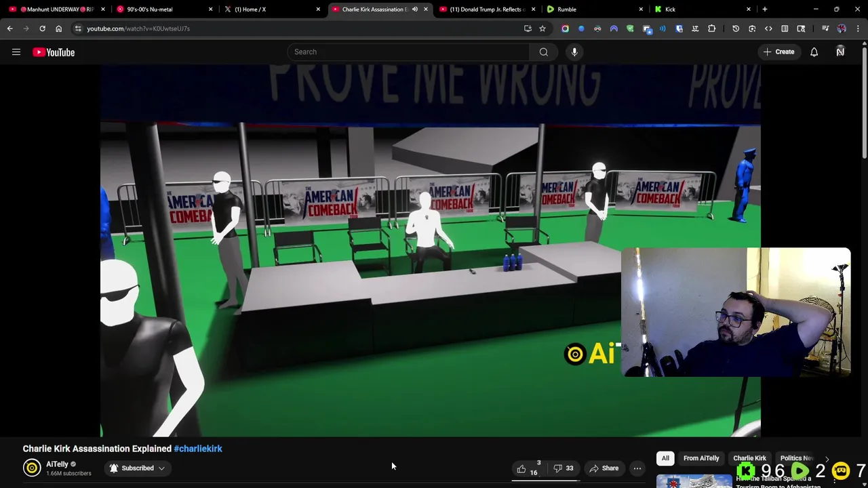The height and width of the screenshot is (488, 868).
Task: Go back in browser history
Action: [x=9, y=28]
